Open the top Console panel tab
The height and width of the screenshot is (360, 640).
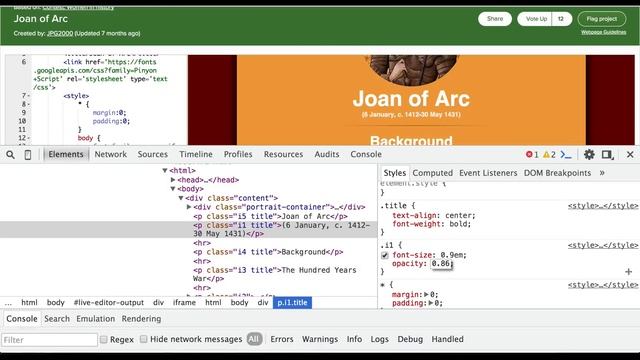click(366, 154)
